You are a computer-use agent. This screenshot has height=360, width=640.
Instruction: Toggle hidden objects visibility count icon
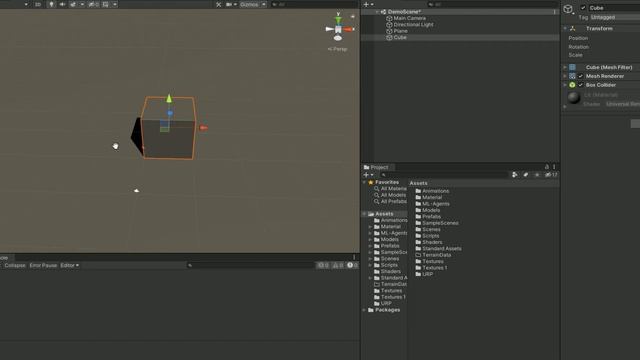click(93, 4)
